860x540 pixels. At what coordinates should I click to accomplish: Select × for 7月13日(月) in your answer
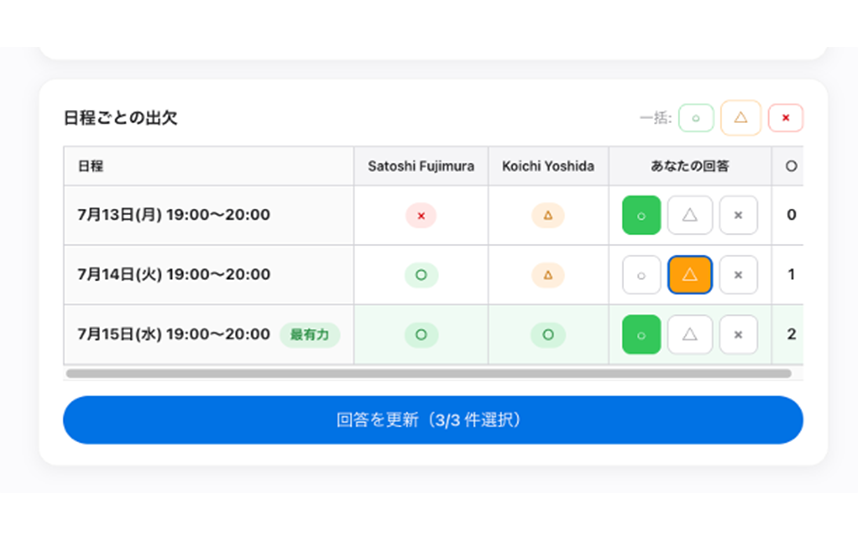pyautogui.click(x=738, y=215)
